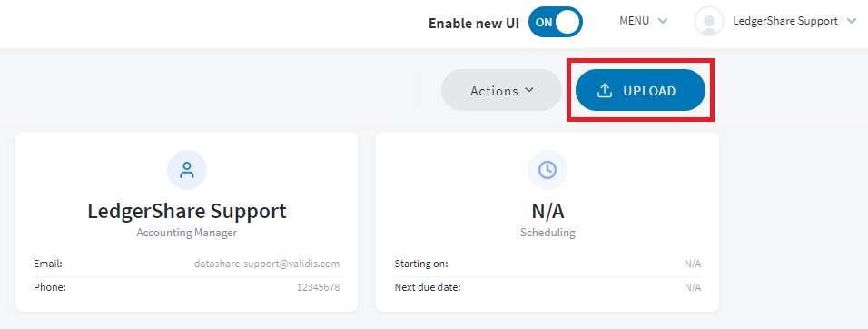Image resolution: width=868 pixels, height=329 pixels.
Task: Click the person icon above LedgerShare Support
Action: [187, 170]
